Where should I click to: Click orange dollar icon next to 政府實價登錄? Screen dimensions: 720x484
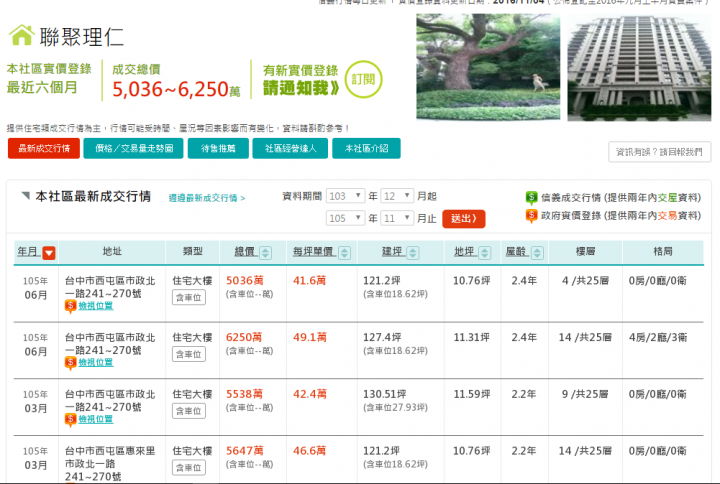tap(531, 215)
